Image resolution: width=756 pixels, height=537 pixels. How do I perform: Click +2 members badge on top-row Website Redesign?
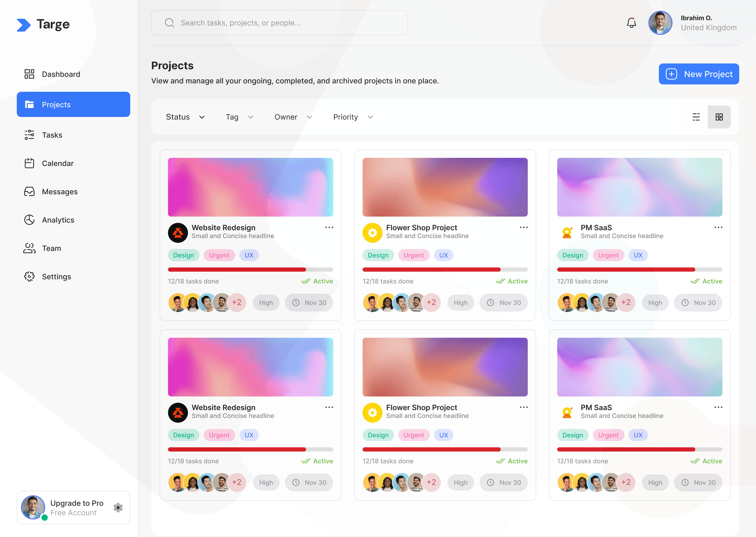pyautogui.click(x=237, y=302)
